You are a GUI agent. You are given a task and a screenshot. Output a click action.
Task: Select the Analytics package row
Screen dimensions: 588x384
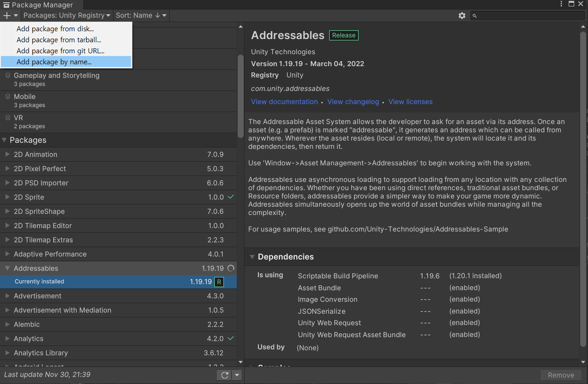(119, 339)
